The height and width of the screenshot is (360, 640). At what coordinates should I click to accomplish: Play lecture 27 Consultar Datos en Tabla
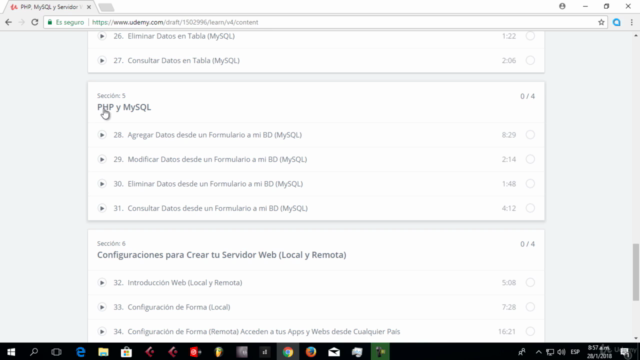[x=102, y=61]
